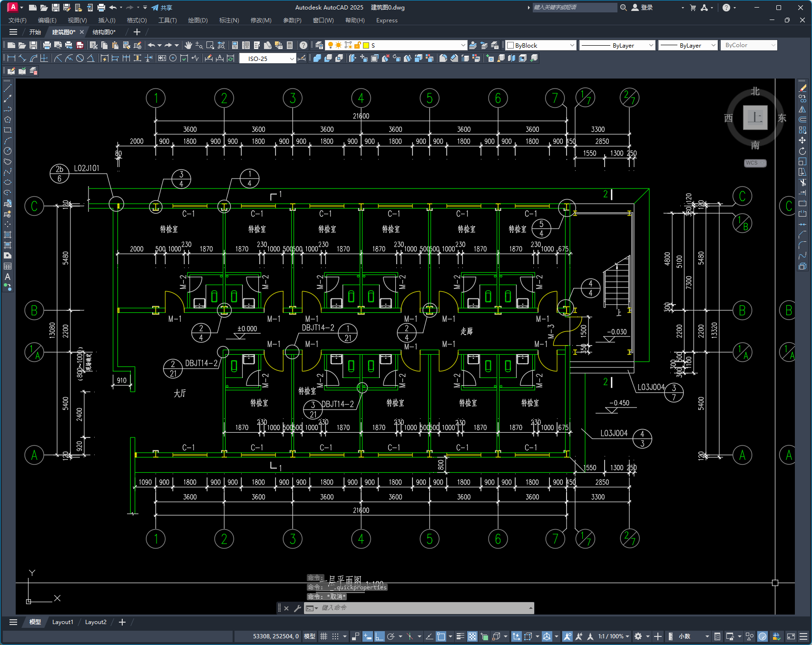This screenshot has height=645, width=812.
Task: Click the Help question mark icon in Standard toolbar
Action: click(x=303, y=45)
